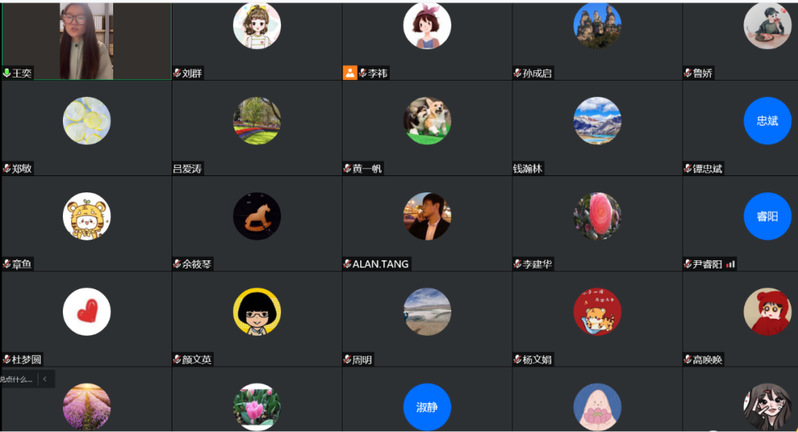Image resolution: width=798 pixels, height=432 pixels.
Task: Click the muted mic icon beside 高唤唤
Action: point(688,359)
